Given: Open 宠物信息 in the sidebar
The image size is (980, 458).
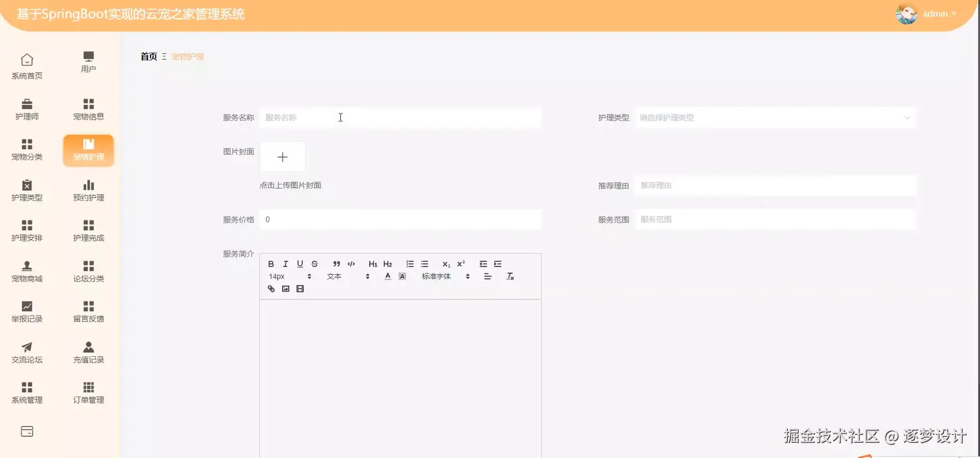Looking at the screenshot, I should point(88,110).
